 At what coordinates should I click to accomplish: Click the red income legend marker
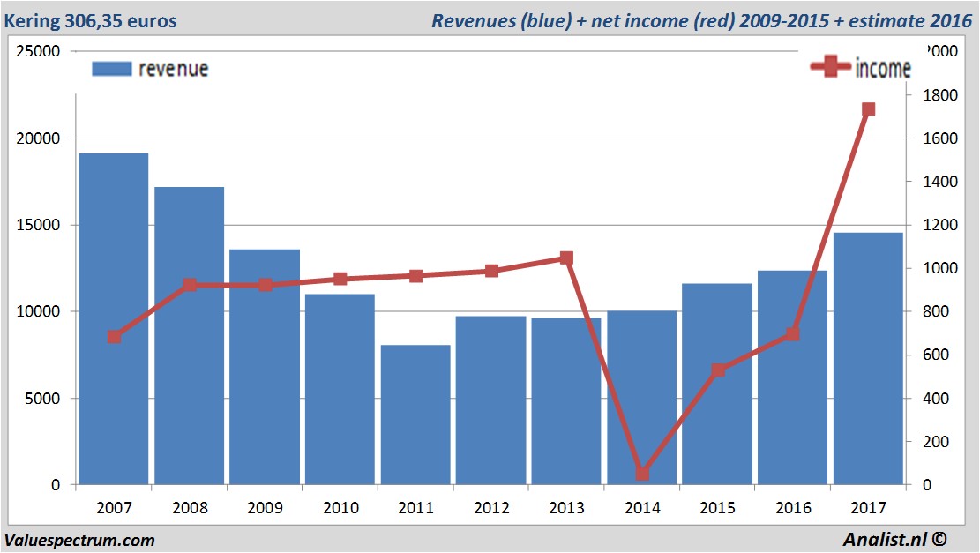coord(831,68)
